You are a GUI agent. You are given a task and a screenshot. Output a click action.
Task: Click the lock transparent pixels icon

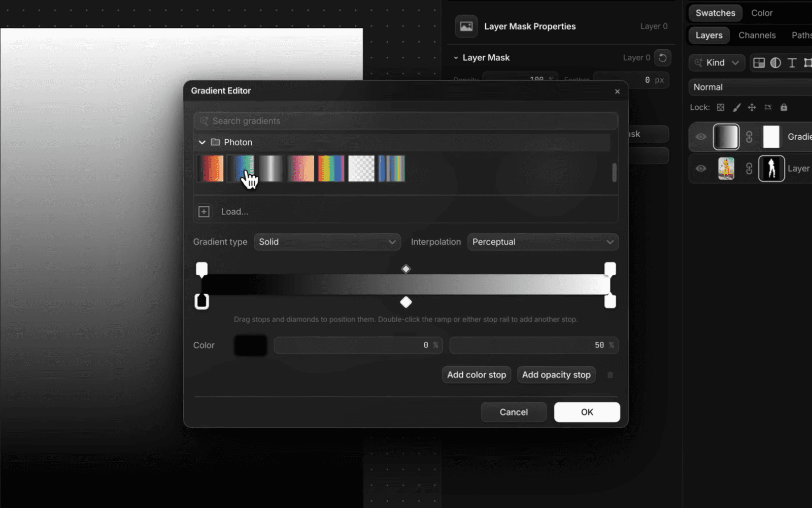[721, 107]
